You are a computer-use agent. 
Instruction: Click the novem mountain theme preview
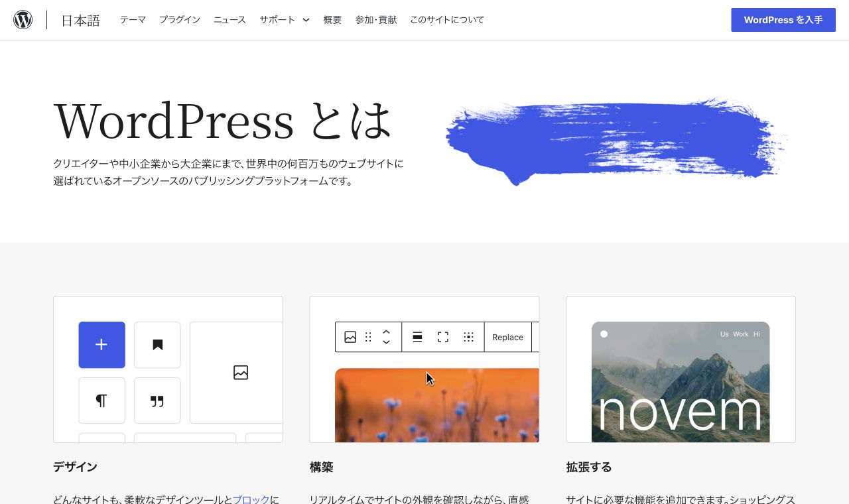681,382
